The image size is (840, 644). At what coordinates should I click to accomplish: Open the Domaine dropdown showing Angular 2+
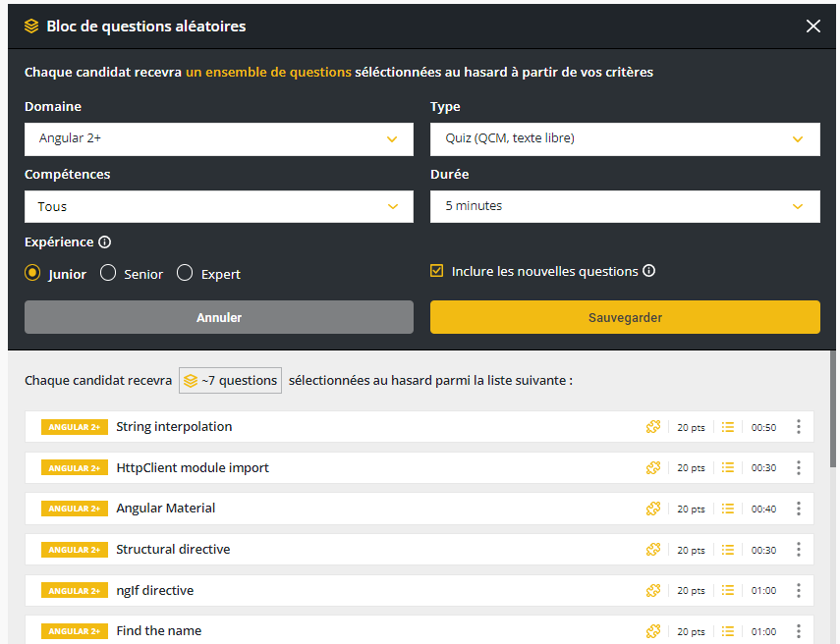coord(218,138)
